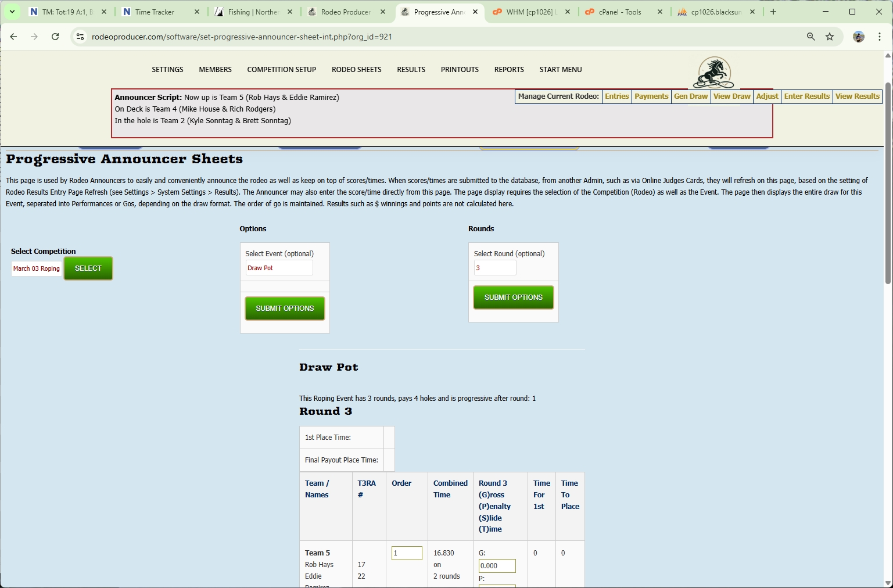
Task: Open the Payments link
Action: (651, 96)
